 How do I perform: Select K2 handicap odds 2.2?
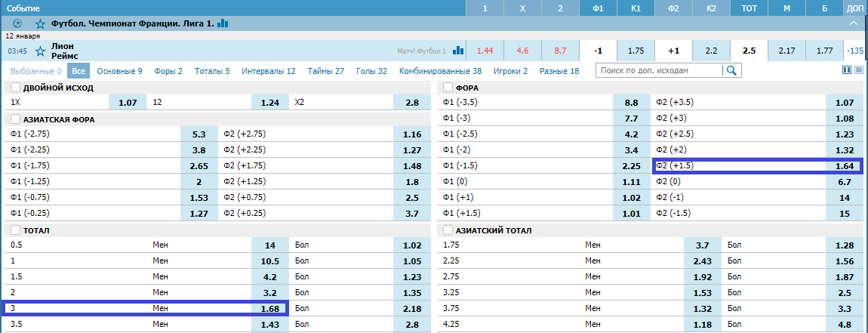pos(711,51)
